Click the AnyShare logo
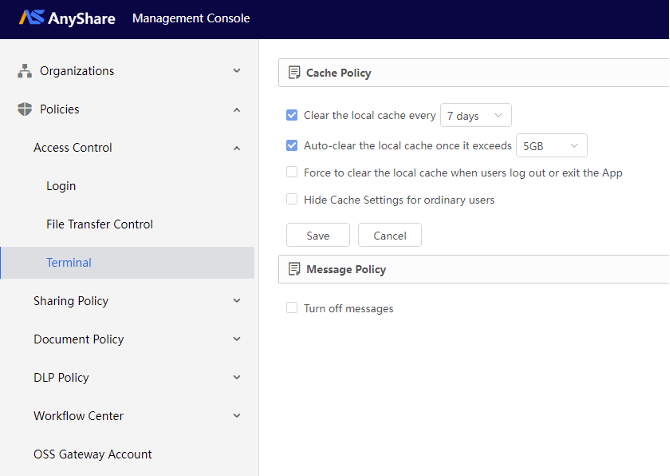Image resolution: width=670 pixels, height=476 pixels. [x=67, y=18]
